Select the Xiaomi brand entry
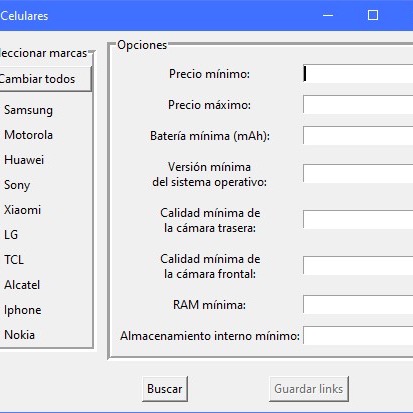This screenshot has height=413, width=413. coord(22,210)
